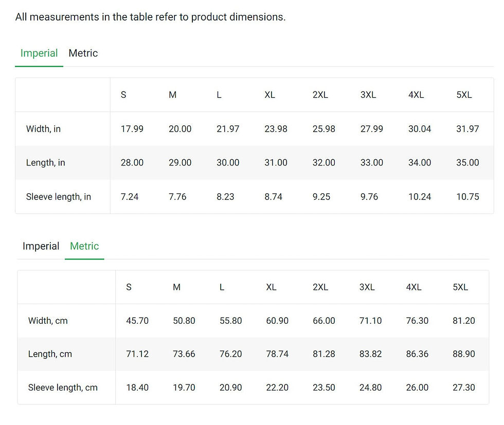504x425 pixels.
Task: Click the 22.20 sleeve length for XL
Action: tap(277, 387)
